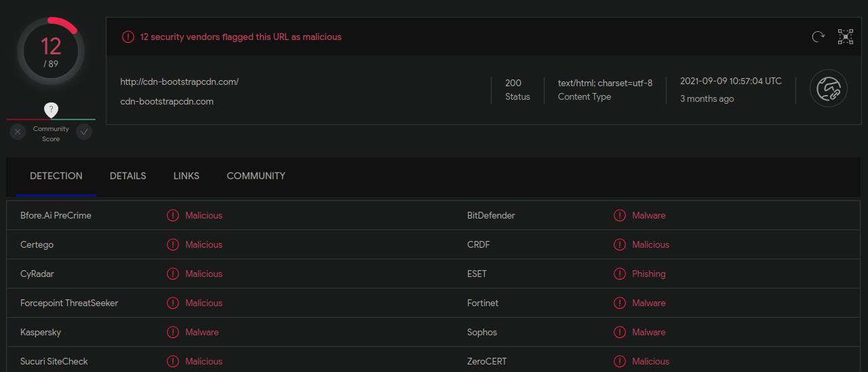Click the community score question marker
The width and height of the screenshot is (868, 372).
(x=51, y=110)
